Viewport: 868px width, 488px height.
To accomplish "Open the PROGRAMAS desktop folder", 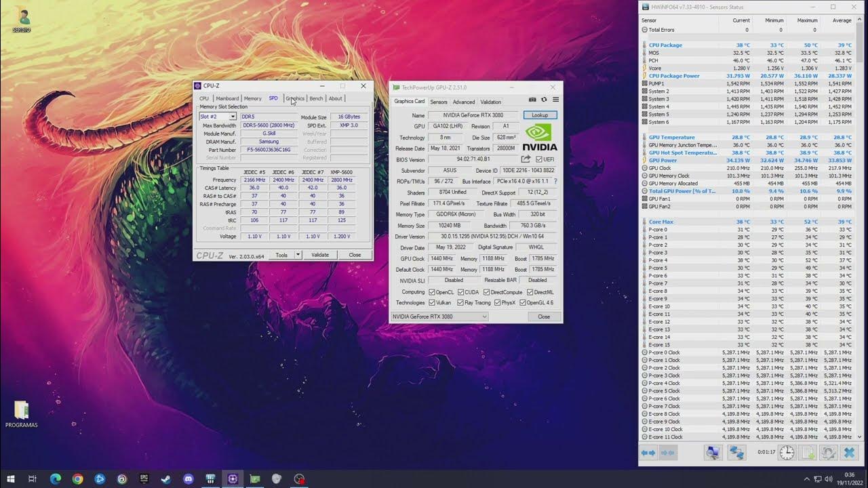I will click(x=22, y=414).
